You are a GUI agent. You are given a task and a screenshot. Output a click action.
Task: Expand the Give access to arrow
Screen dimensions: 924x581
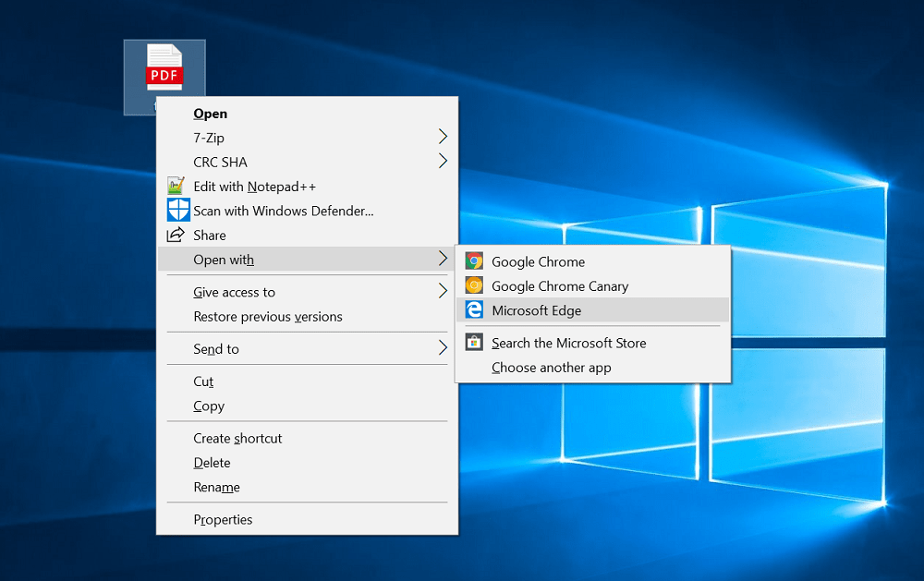pyautogui.click(x=443, y=290)
